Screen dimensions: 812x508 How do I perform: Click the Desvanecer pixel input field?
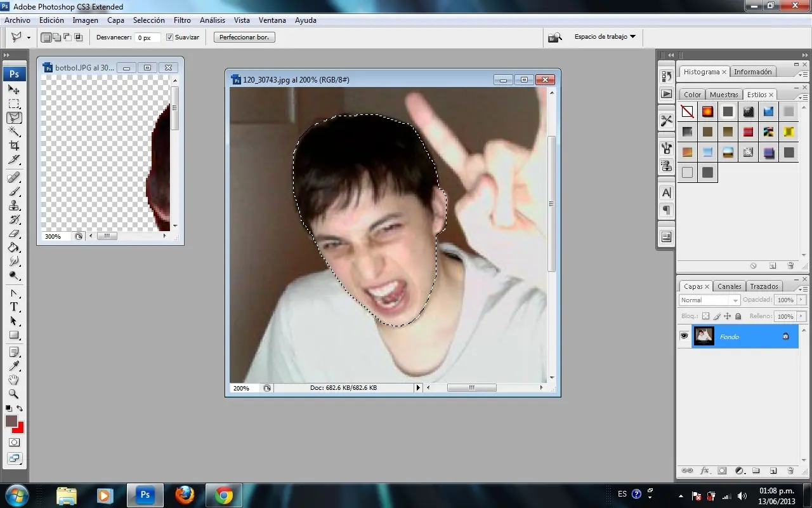(147, 37)
